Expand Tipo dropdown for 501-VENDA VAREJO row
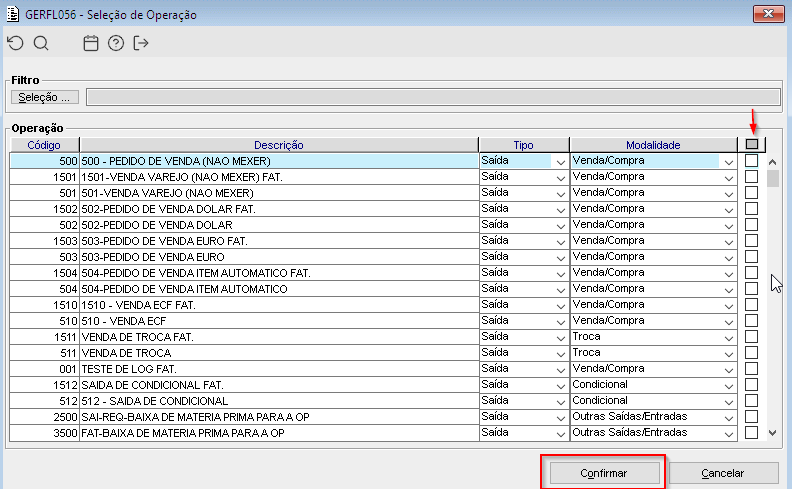This screenshot has height=489, width=792. [x=560, y=194]
